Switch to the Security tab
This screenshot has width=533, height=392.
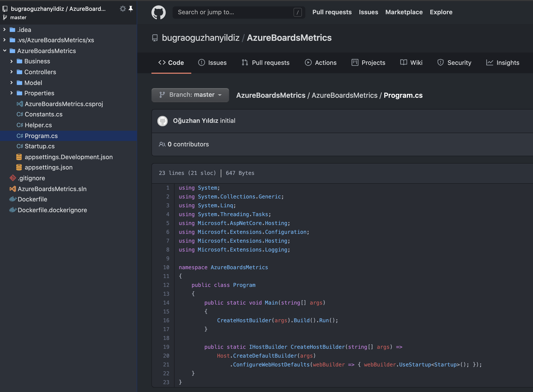(x=454, y=63)
